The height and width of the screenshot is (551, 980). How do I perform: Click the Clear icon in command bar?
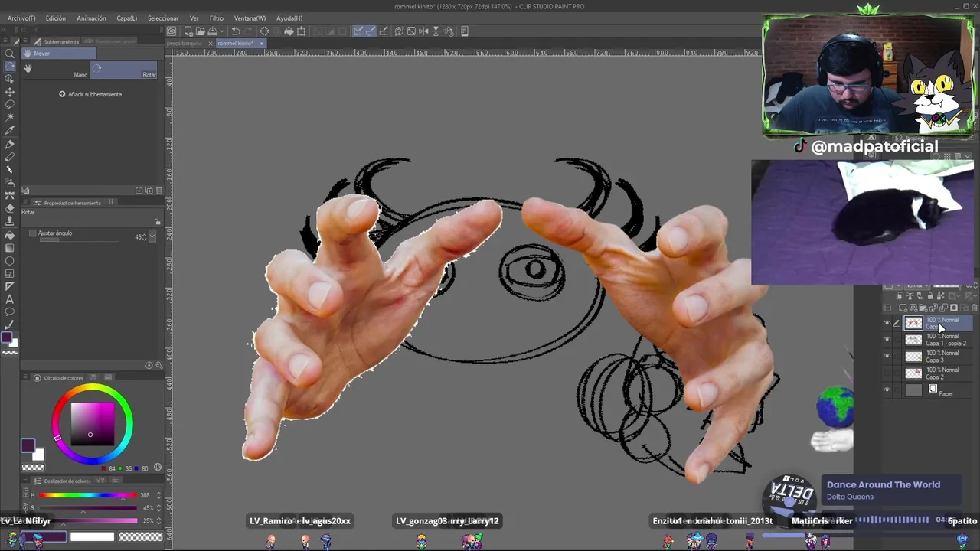tap(264, 31)
